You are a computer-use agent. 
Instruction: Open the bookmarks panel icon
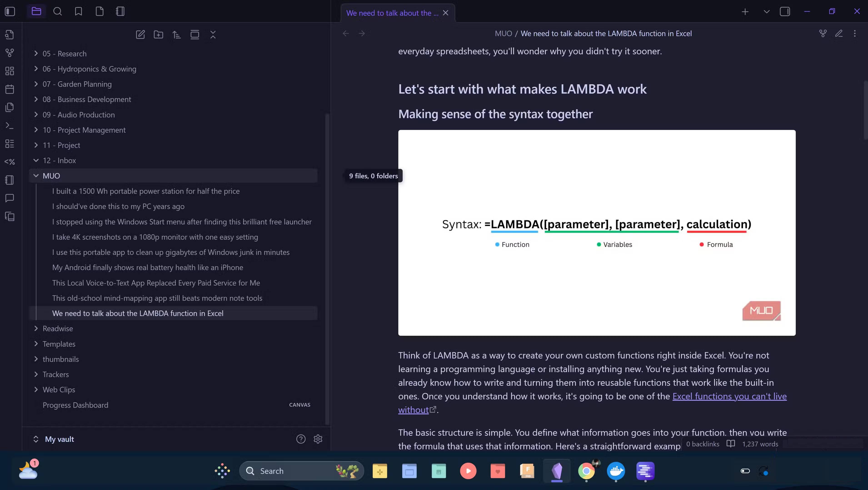(79, 11)
